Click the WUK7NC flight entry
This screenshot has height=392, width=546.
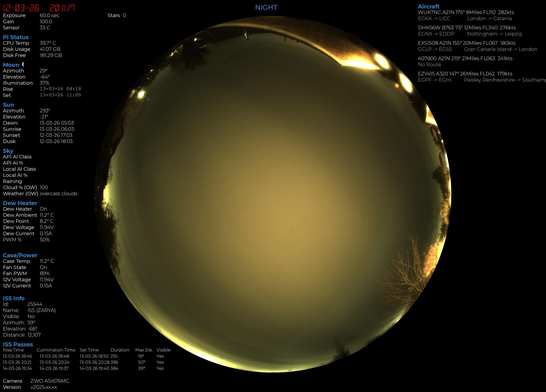coord(466,12)
